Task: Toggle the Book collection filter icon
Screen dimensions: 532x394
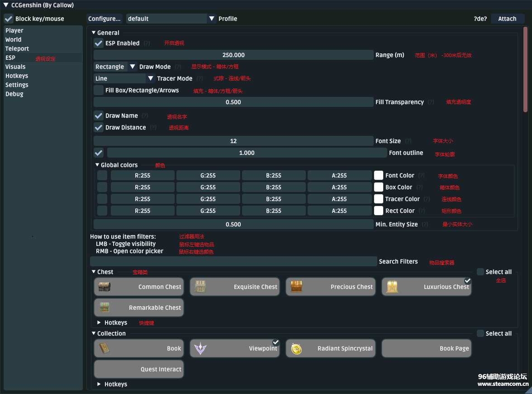Action: click(104, 348)
